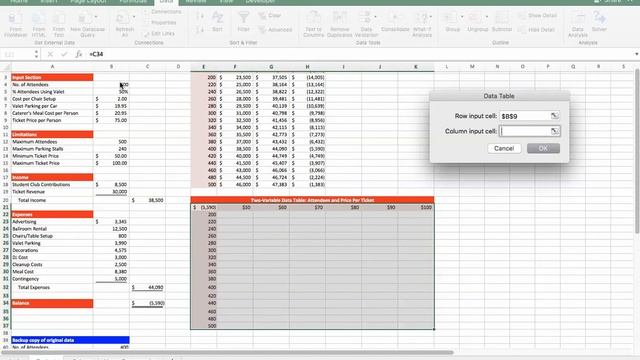640x360 pixels.
Task: Click the Row input cell range selector icon
Action: click(555, 116)
